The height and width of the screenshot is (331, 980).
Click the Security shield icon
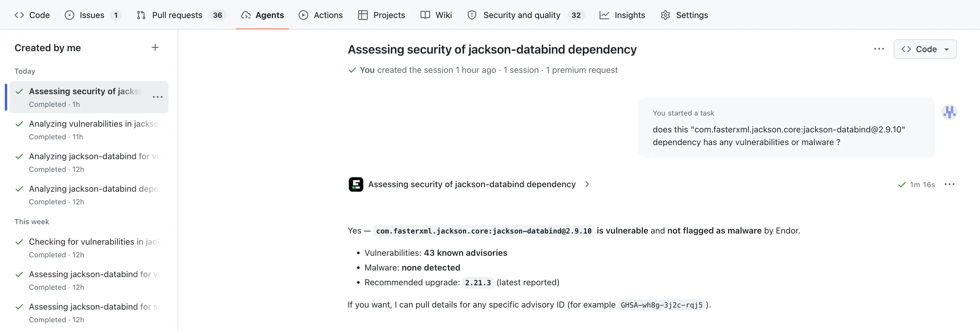(472, 15)
